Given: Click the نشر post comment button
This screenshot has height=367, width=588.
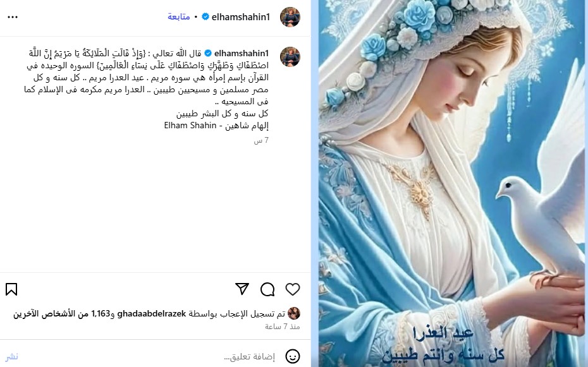Looking at the screenshot, I should [x=11, y=356].
